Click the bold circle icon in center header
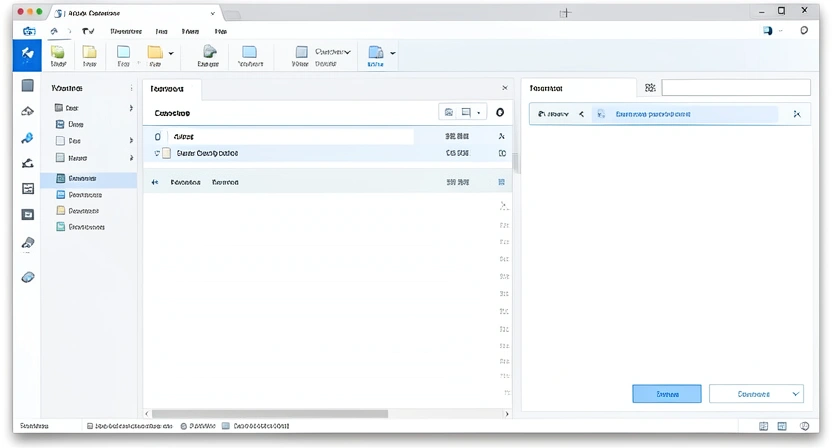The image size is (832, 448). 500,113
